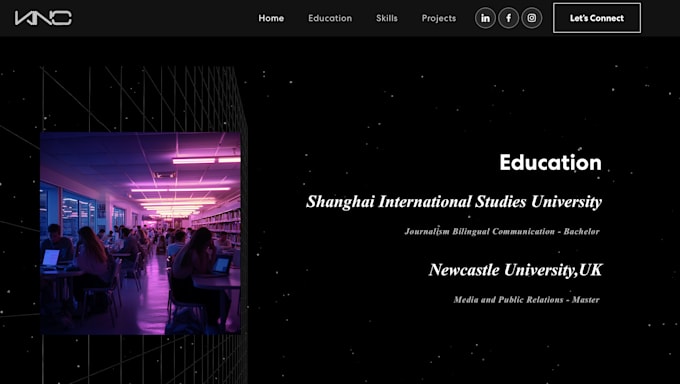Screen dimensions: 680x384
Task: Click the white Education section heading
Action: point(550,163)
